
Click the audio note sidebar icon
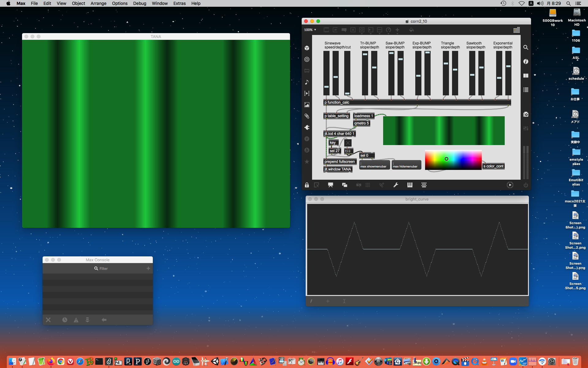tap(307, 82)
